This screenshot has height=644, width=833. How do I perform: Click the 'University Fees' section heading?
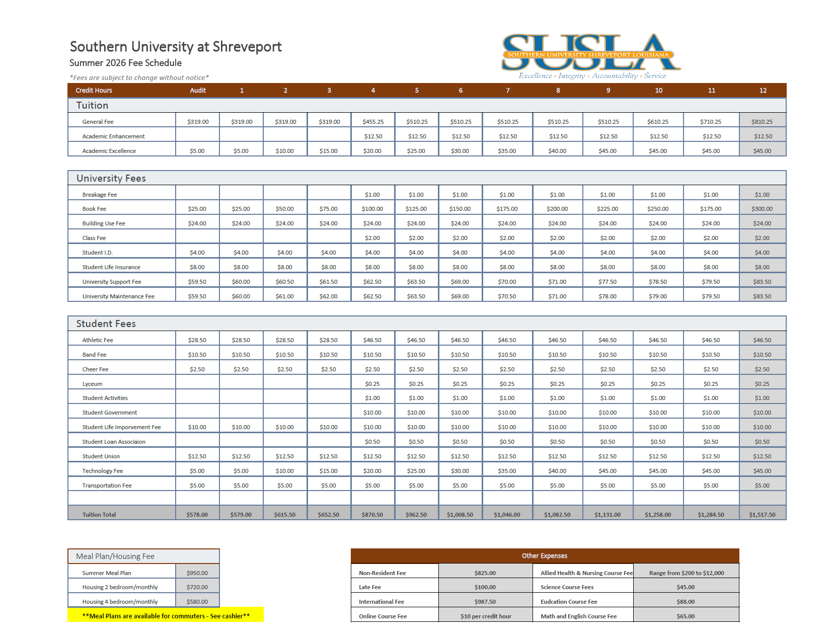(x=111, y=178)
